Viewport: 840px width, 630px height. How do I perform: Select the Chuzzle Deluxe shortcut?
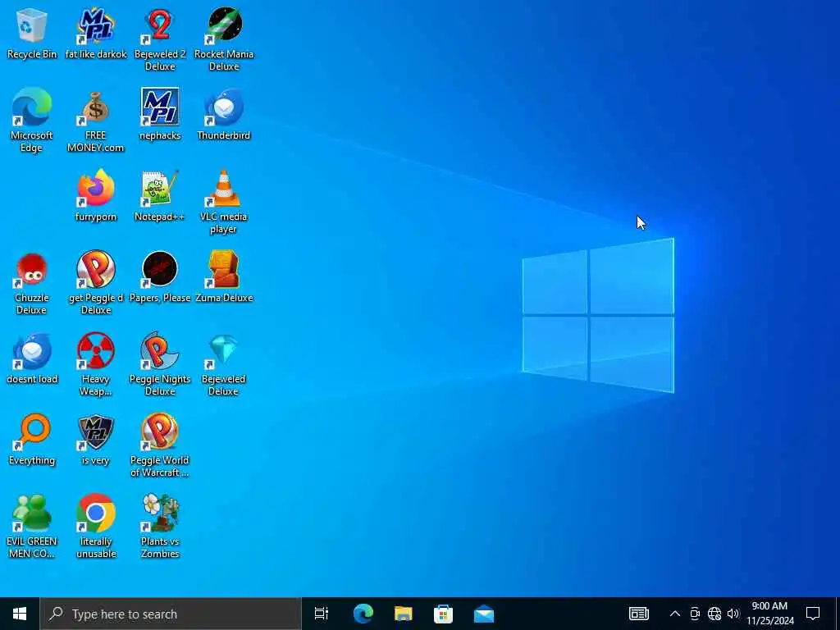click(x=32, y=283)
